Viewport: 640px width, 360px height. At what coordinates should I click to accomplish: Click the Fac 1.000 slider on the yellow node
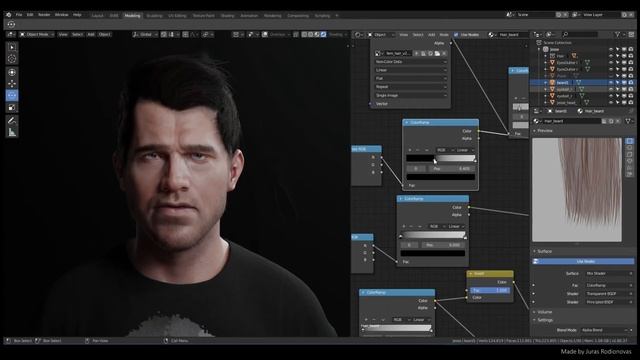click(x=490, y=291)
